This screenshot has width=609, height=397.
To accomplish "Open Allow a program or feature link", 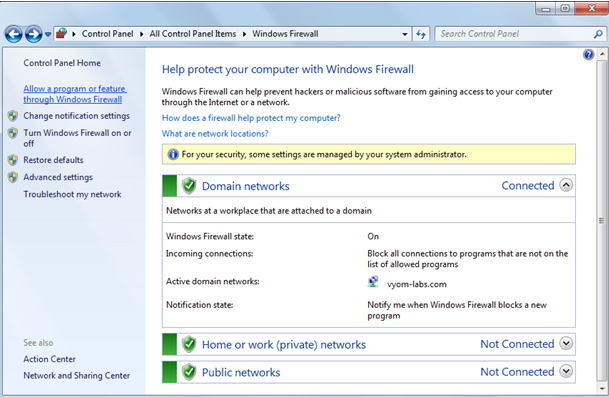I will 75,94.
